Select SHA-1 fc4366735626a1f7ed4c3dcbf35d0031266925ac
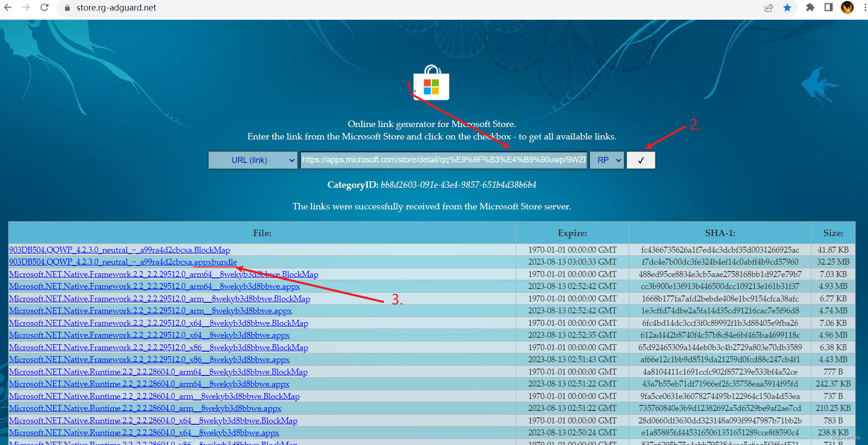Screen dimensions: 868x445 click(720, 250)
